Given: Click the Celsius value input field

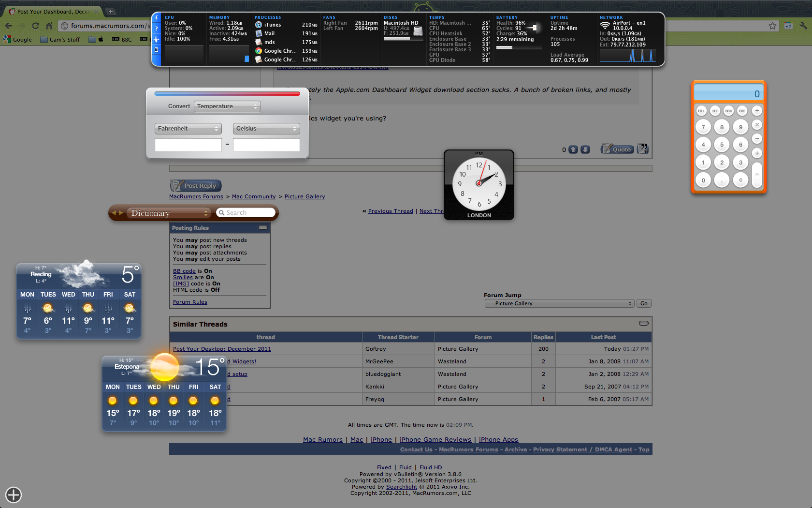Looking at the screenshot, I should tap(266, 145).
